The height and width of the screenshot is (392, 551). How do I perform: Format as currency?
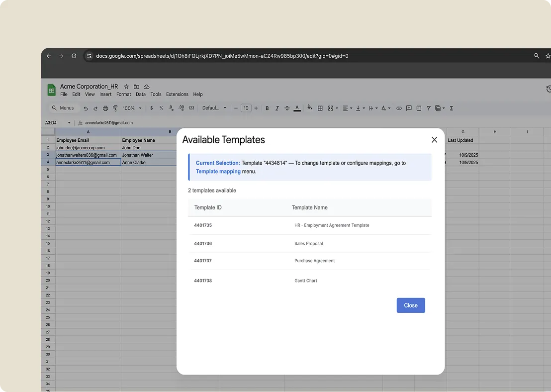pos(152,108)
